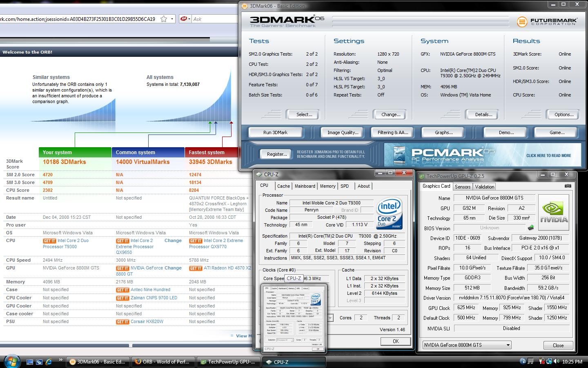Open the Windows Start orb

[x=11, y=361]
